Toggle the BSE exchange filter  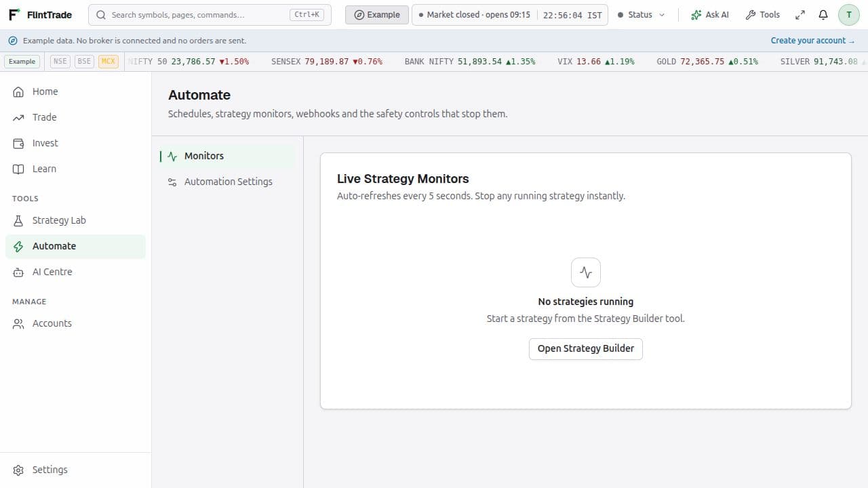tap(84, 62)
